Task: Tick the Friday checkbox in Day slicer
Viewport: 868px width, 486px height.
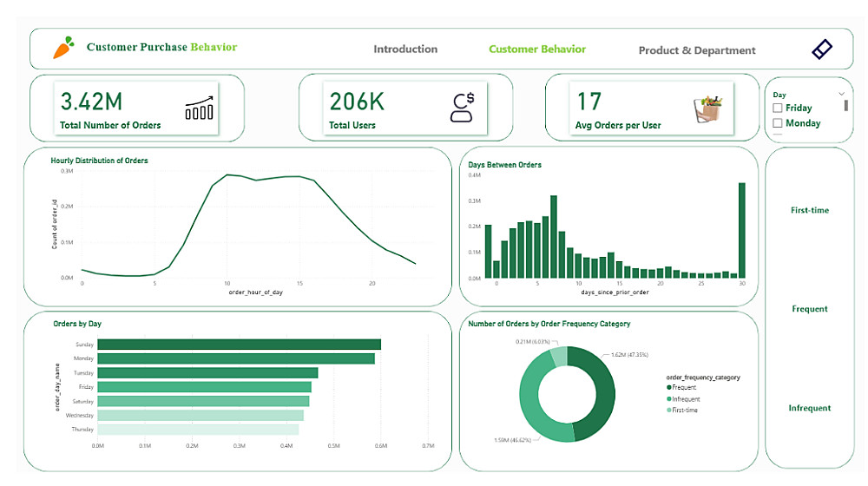Action: pos(778,108)
